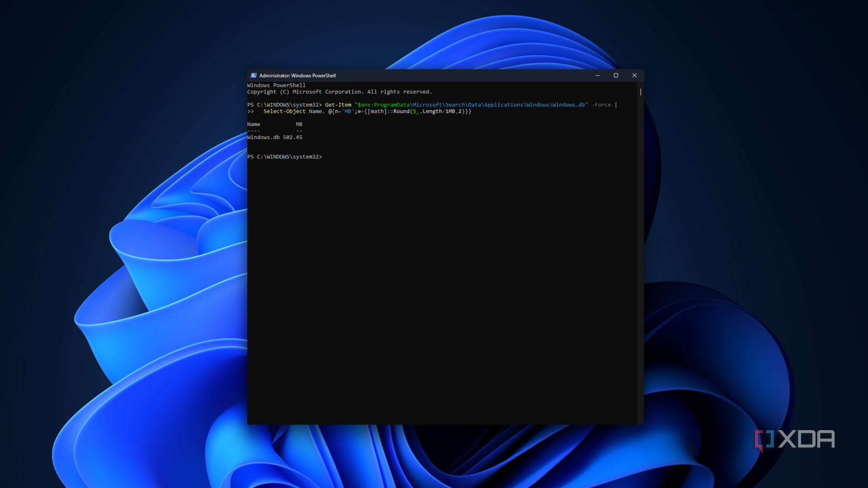Image resolution: width=868 pixels, height=488 pixels.
Task: Click the 'Windows PowerShell' header line
Action: point(276,85)
